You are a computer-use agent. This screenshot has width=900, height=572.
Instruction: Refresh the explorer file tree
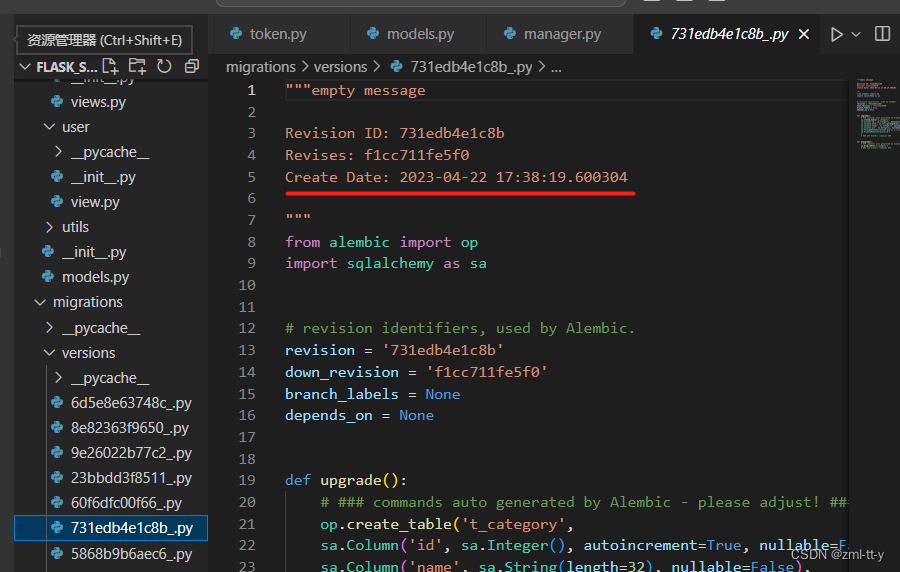pos(164,67)
